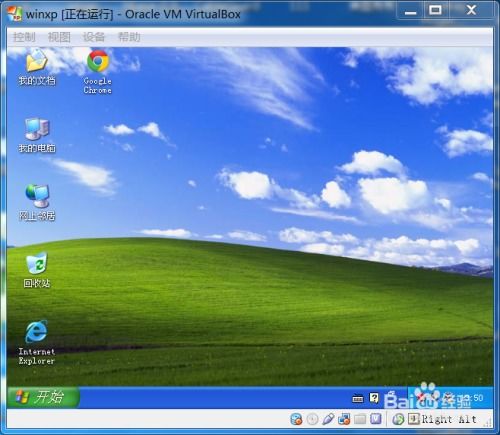Click the mouse integration indicator icon

click(398, 419)
